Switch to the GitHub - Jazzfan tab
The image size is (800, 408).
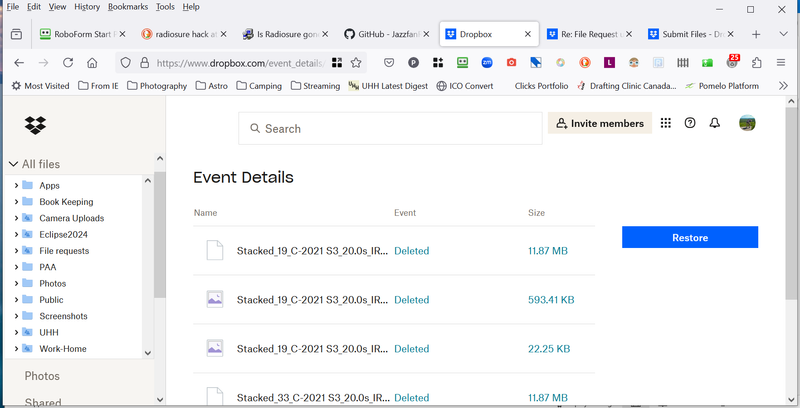click(x=384, y=34)
